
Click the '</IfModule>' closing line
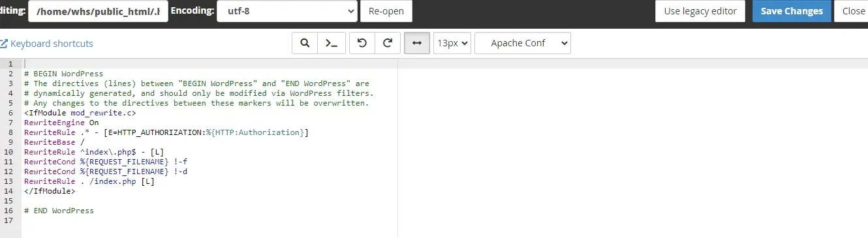(x=50, y=191)
